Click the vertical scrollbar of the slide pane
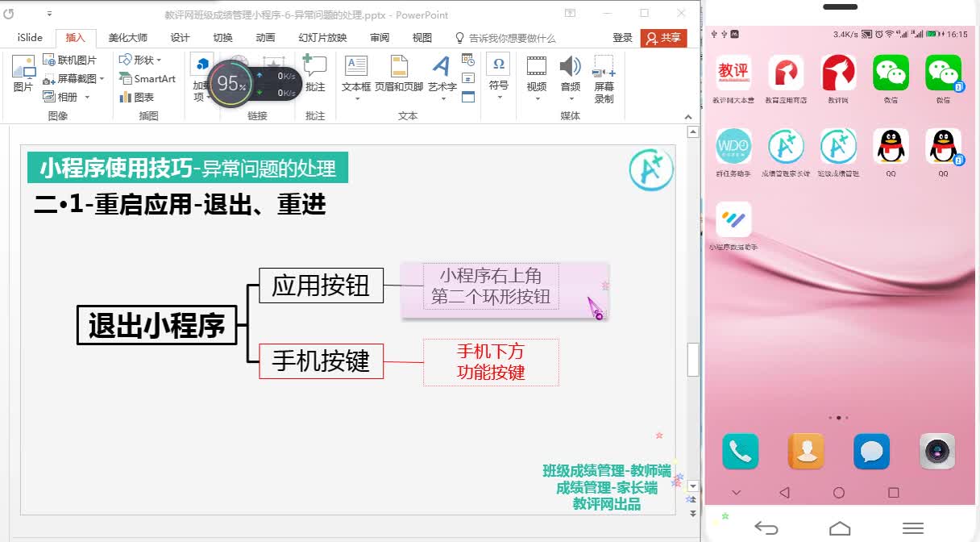Screen dimensions: 980x542 (x=691, y=361)
